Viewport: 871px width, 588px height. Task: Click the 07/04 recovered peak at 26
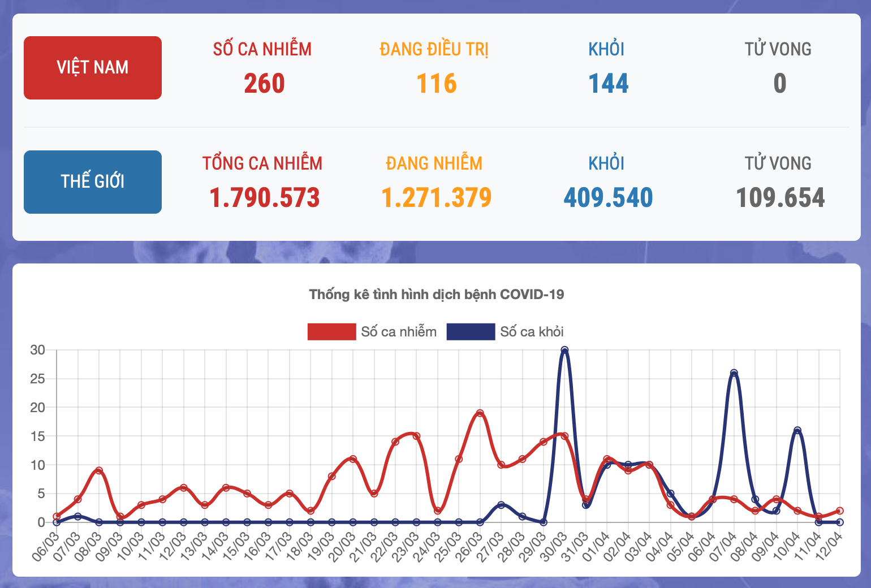coord(734,373)
